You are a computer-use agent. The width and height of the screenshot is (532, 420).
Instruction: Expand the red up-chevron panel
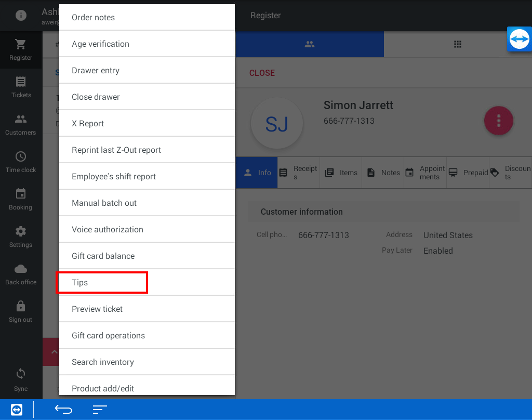[x=54, y=352]
